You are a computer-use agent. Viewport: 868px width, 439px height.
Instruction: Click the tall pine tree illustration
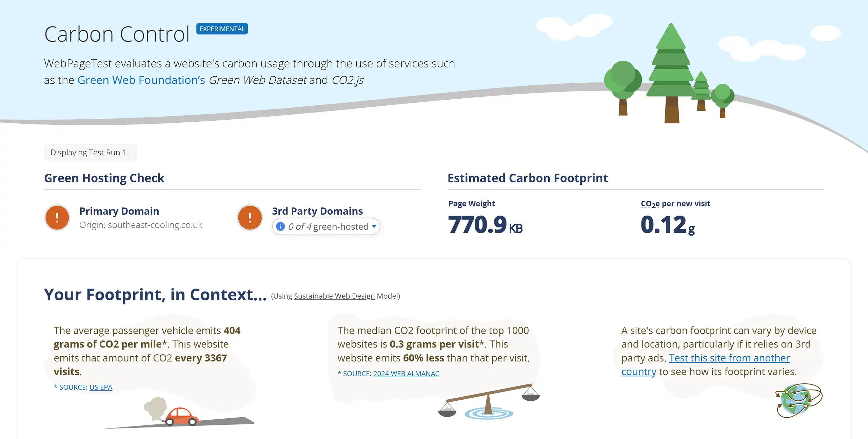pyautogui.click(x=671, y=71)
